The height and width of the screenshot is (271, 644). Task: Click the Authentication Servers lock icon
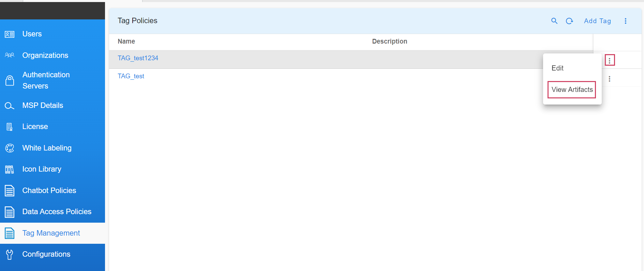pos(10,81)
